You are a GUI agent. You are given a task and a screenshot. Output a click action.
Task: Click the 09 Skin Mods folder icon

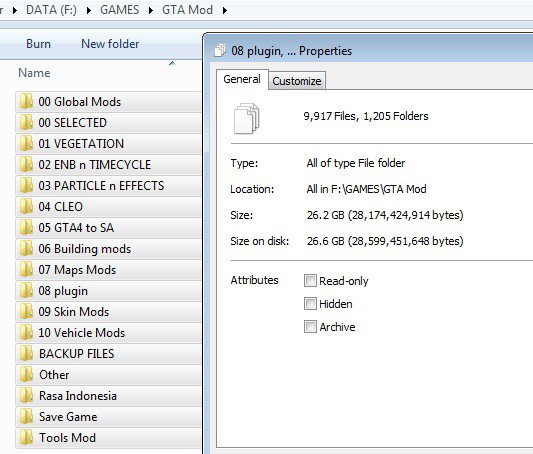pos(26,312)
